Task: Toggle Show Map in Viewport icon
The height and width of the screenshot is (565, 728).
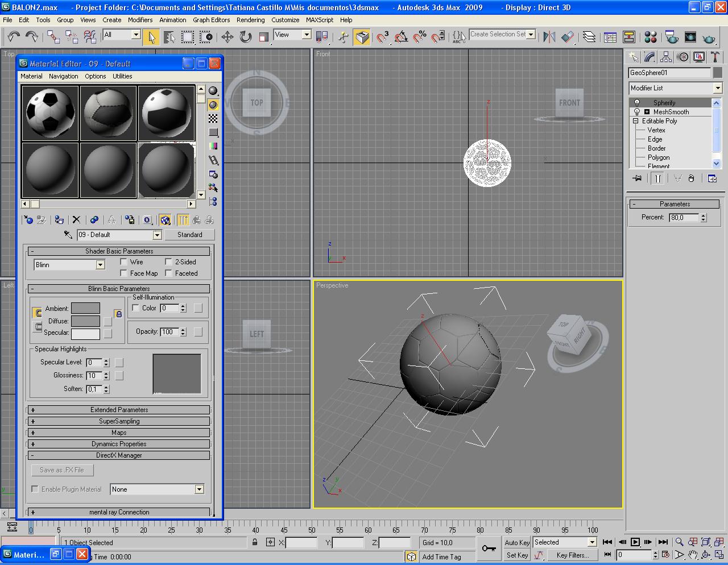Action: tap(165, 219)
